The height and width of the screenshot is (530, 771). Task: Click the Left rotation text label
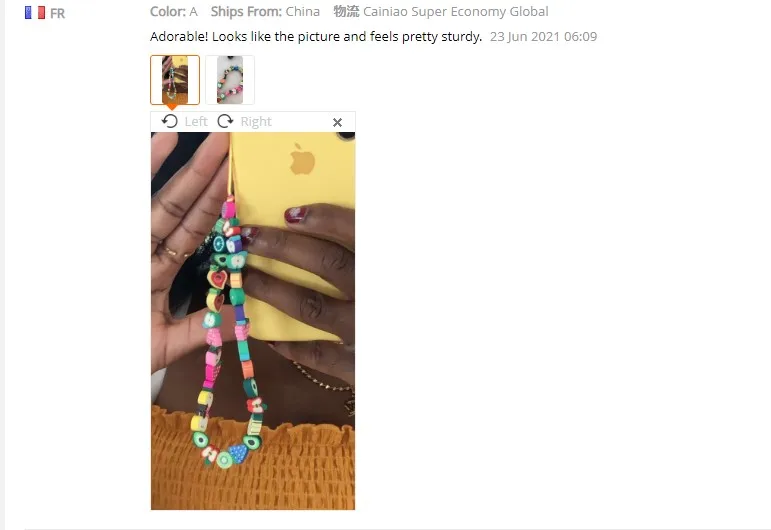point(196,121)
